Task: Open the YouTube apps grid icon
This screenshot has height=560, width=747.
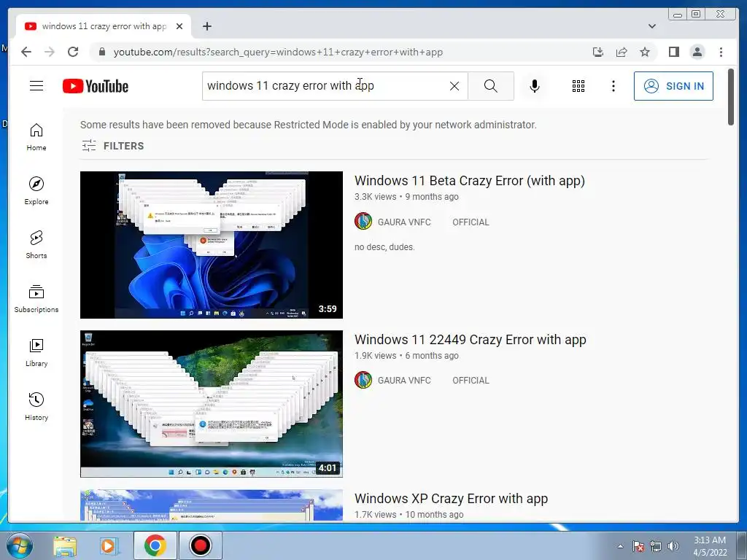Action: 578,86
